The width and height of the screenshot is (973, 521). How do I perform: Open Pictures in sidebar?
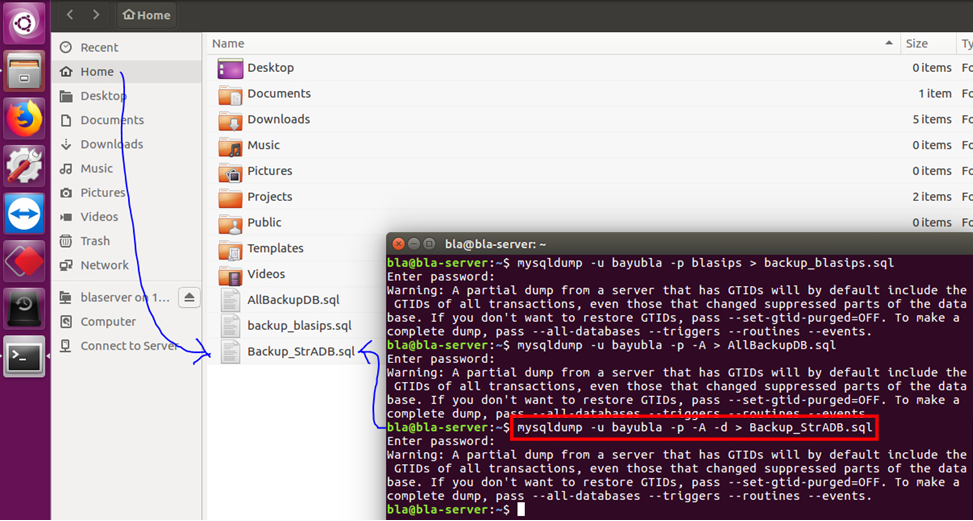pyautogui.click(x=127, y=193)
